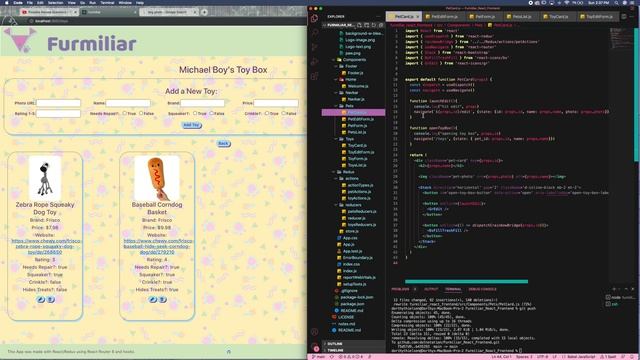Click delete icon on Zebra Rope toy card
Image resolution: width=640 pixels, height=360 pixels.
click(50, 300)
